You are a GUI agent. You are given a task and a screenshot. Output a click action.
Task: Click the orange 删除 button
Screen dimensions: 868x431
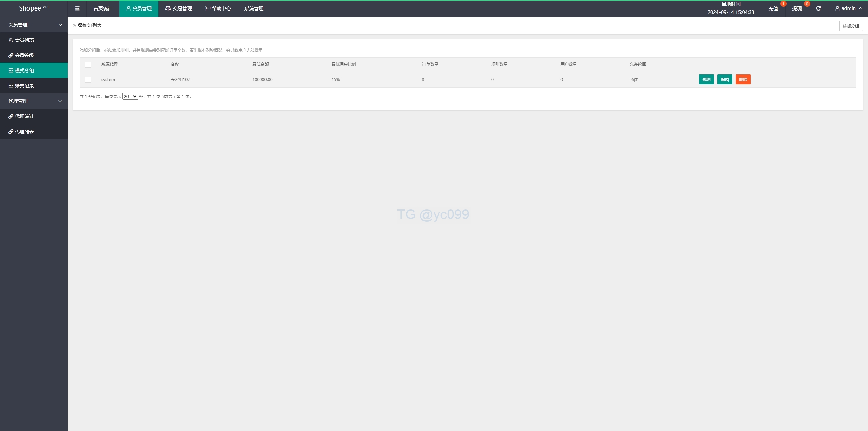point(743,79)
